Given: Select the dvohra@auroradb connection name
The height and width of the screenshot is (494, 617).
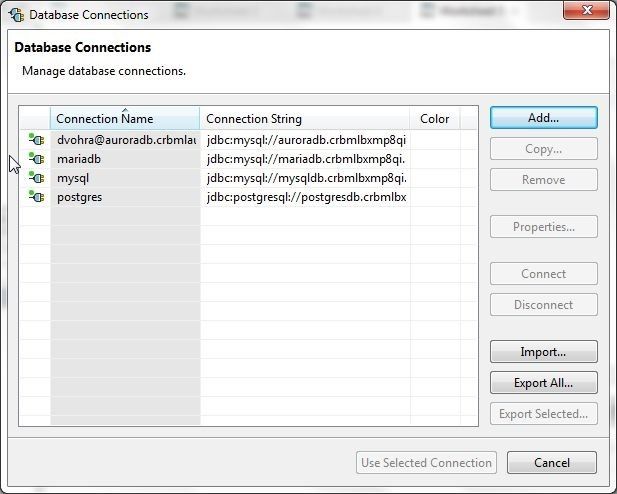Looking at the screenshot, I should click(126, 140).
